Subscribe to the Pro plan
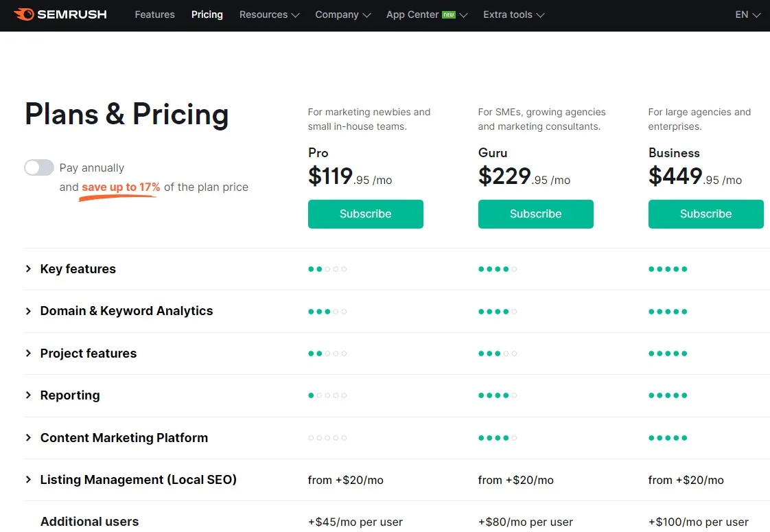770x532 pixels. pyautogui.click(x=365, y=213)
